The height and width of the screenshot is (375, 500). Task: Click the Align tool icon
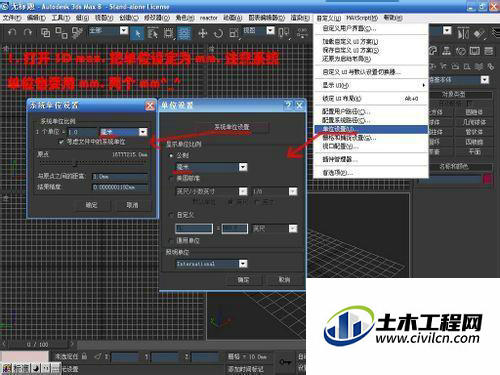(479, 33)
